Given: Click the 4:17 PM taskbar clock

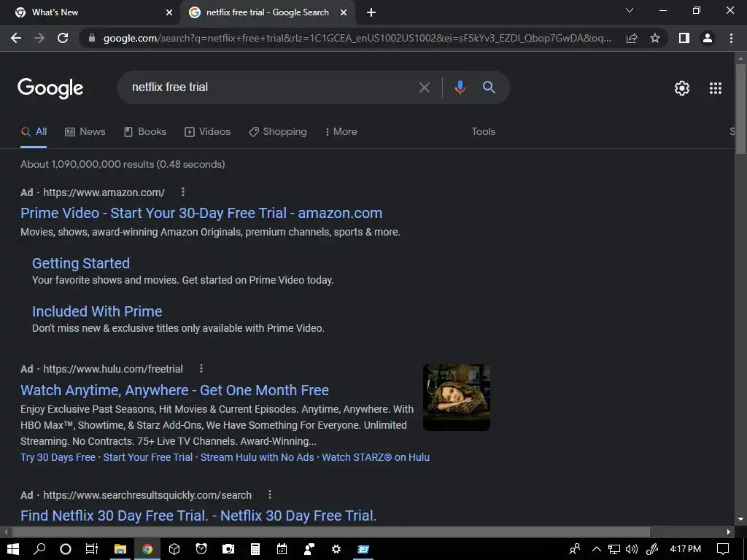Looking at the screenshot, I should tap(686, 549).
